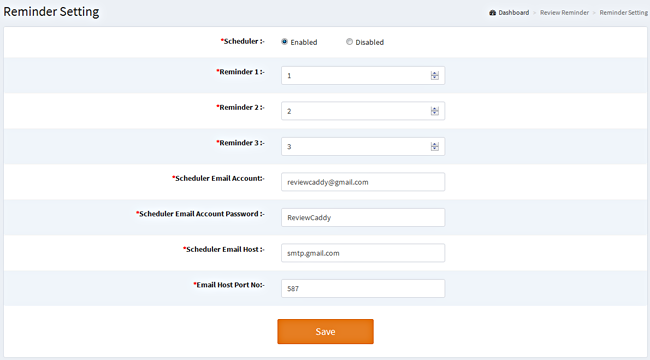
Task: Select the Disabled scheduler radio button
Action: click(349, 41)
